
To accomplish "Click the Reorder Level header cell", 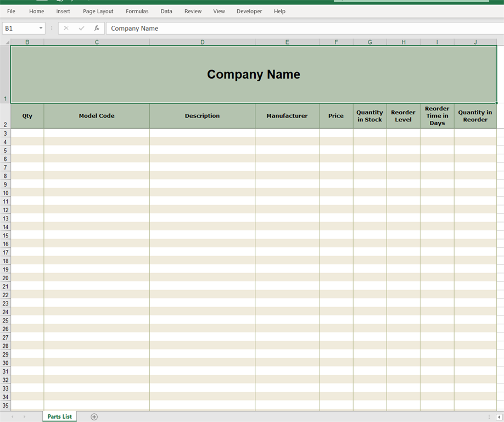I will 404,116.
